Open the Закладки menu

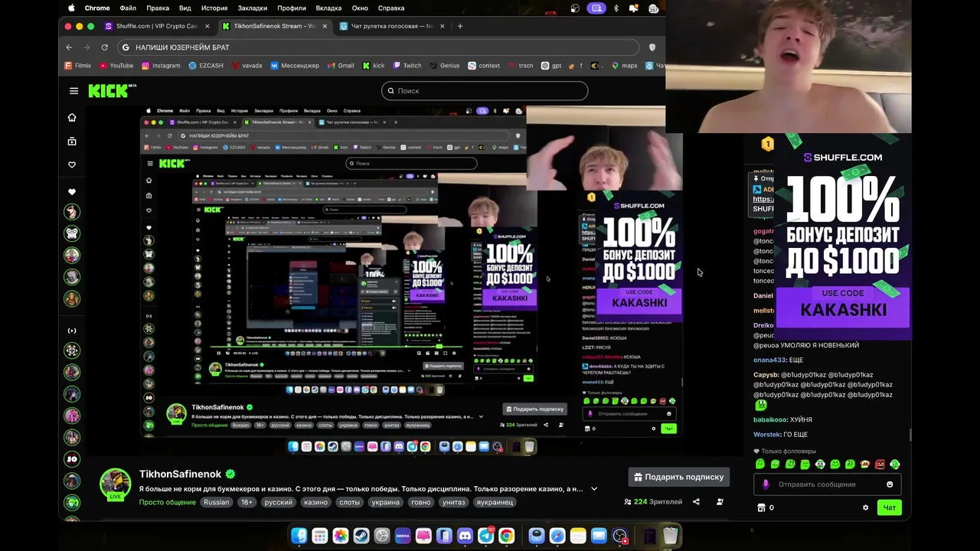[253, 8]
